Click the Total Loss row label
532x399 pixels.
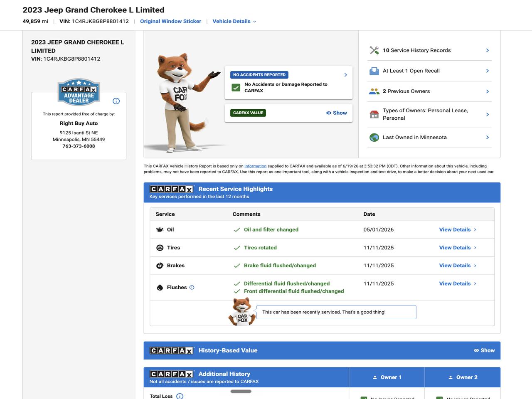(161, 396)
